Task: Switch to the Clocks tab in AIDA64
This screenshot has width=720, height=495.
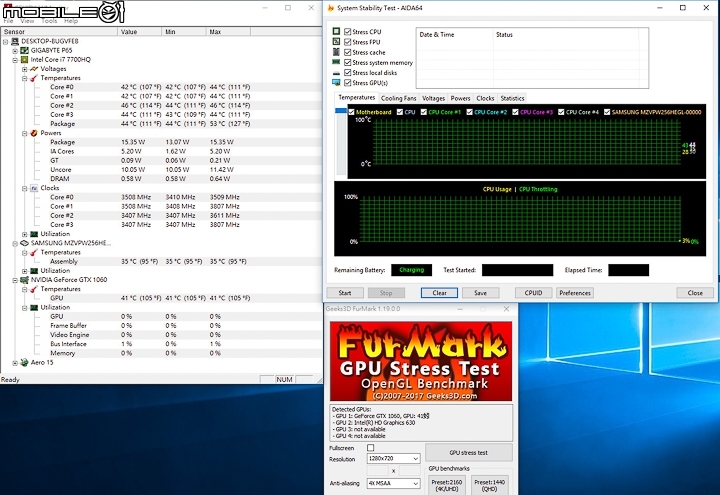Action: (485, 98)
